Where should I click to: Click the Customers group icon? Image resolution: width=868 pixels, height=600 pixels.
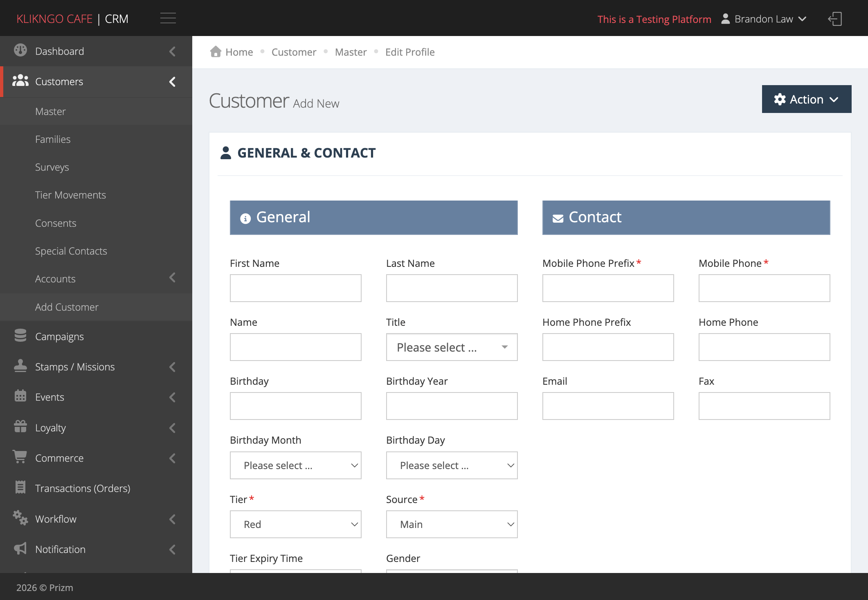pos(20,81)
